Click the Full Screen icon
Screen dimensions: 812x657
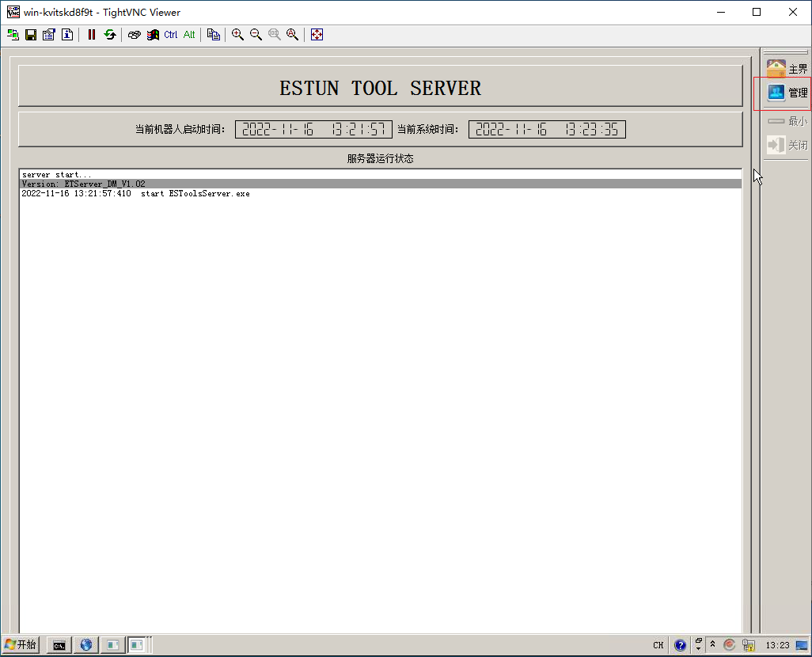click(317, 35)
